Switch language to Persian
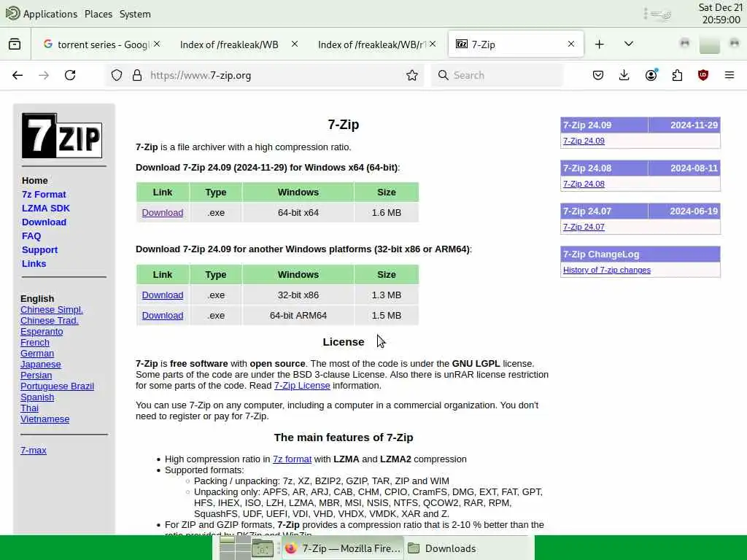The width and height of the screenshot is (747, 560). 36,376
